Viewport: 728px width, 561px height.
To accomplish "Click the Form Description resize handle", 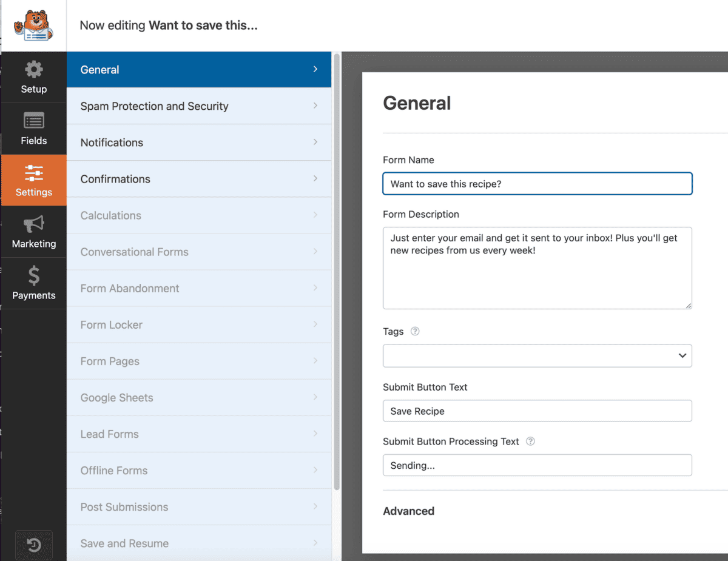I will [688, 305].
